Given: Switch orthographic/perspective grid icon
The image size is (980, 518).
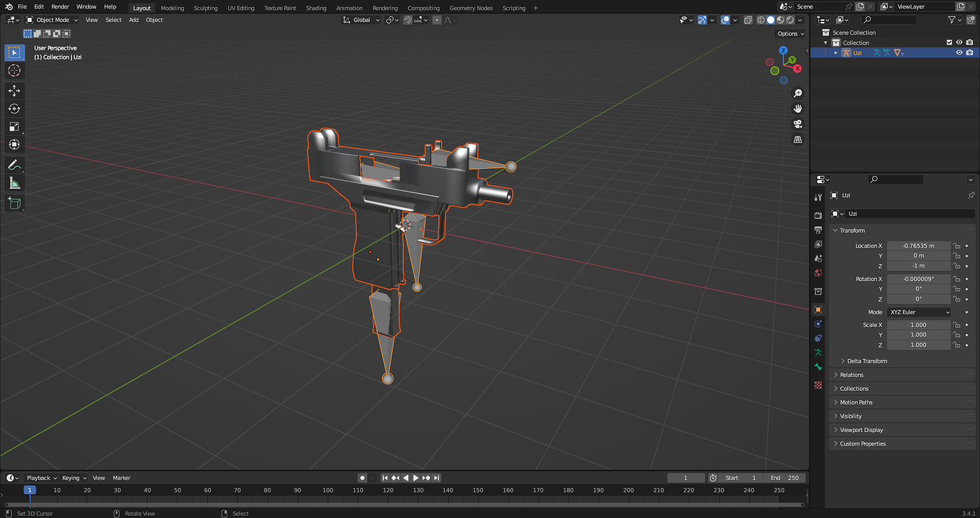Looking at the screenshot, I should point(797,140).
